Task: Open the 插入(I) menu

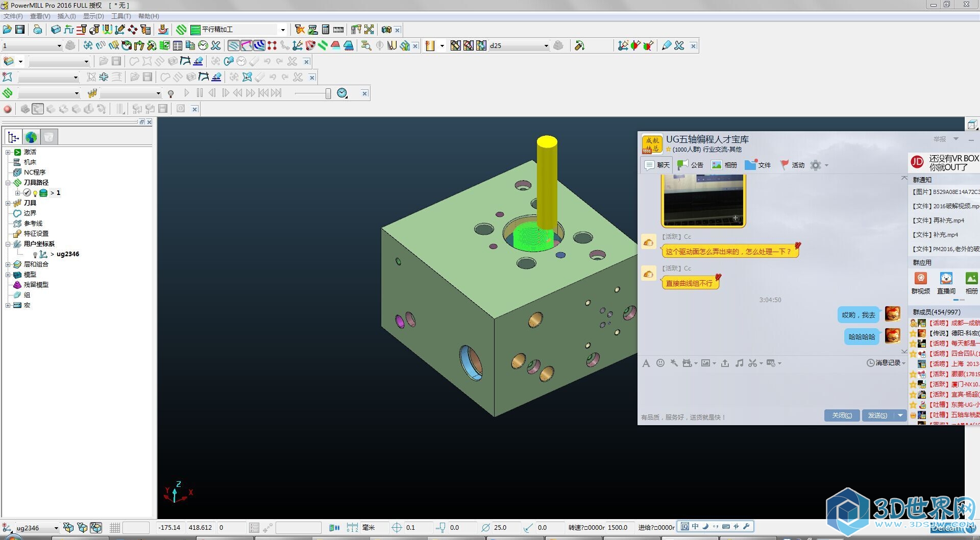Action: click(x=66, y=16)
